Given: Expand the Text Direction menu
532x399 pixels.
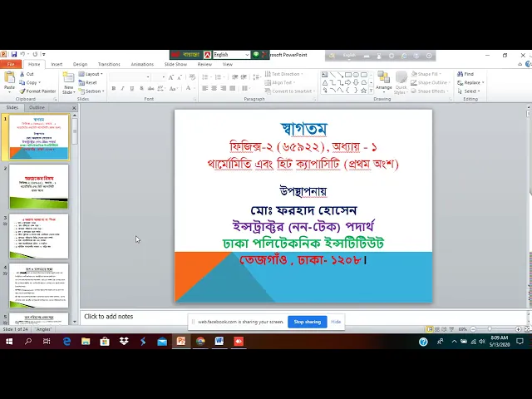Looking at the screenshot, I should tap(284, 74).
